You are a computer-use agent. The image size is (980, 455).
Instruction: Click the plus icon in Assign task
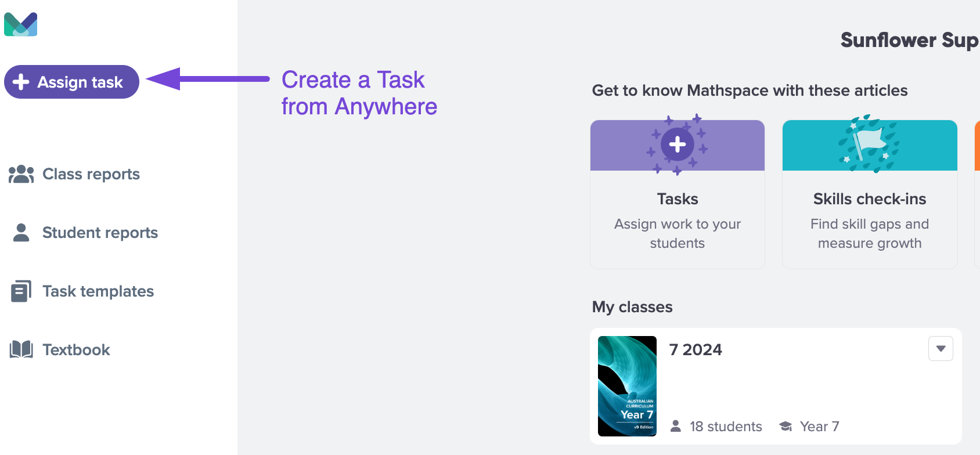(21, 82)
